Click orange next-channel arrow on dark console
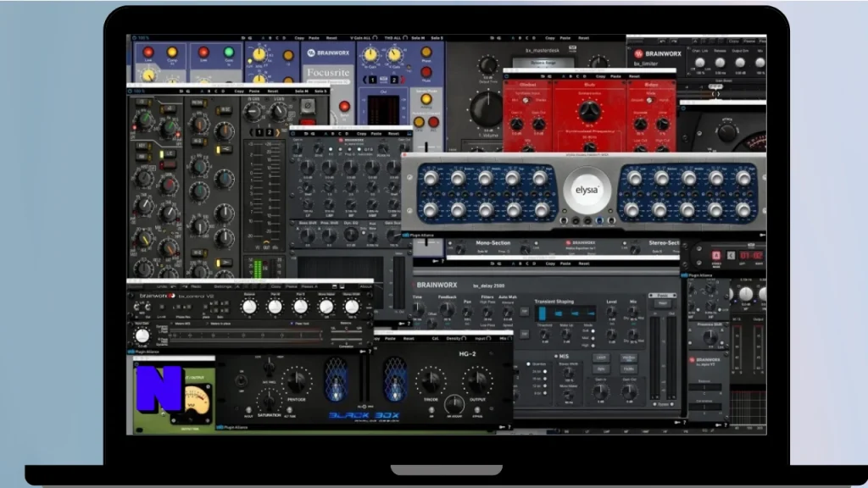Image resolution: width=868 pixels, height=488 pixels. (x=278, y=133)
